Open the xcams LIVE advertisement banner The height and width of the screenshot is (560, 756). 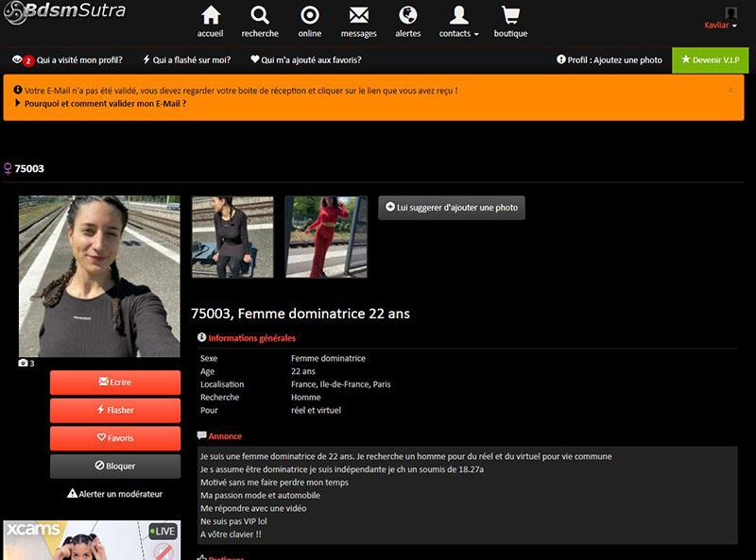click(92, 540)
